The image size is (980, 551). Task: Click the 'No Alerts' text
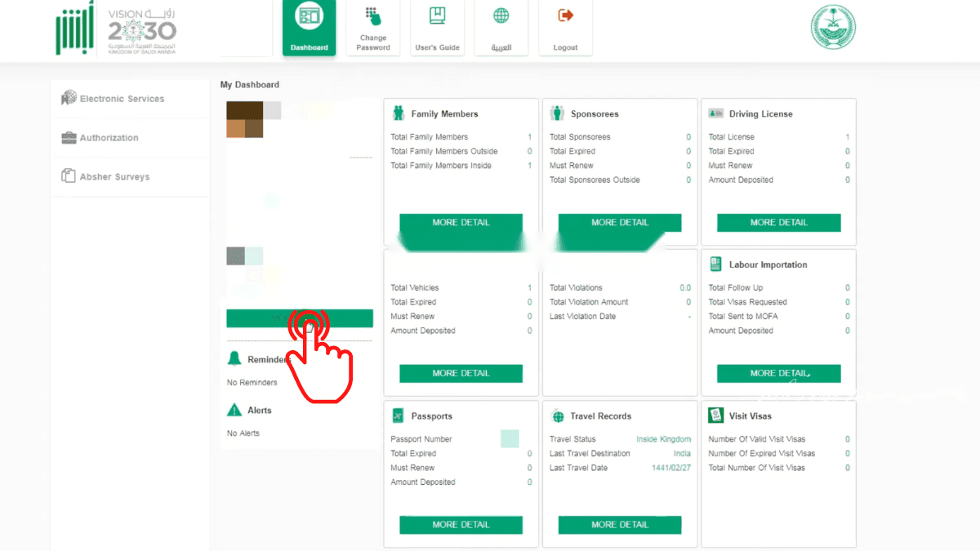click(x=243, y=433)
